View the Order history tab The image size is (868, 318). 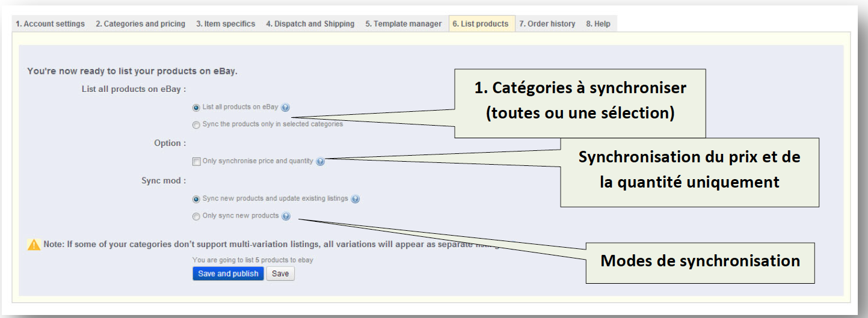tap(547, 24)
